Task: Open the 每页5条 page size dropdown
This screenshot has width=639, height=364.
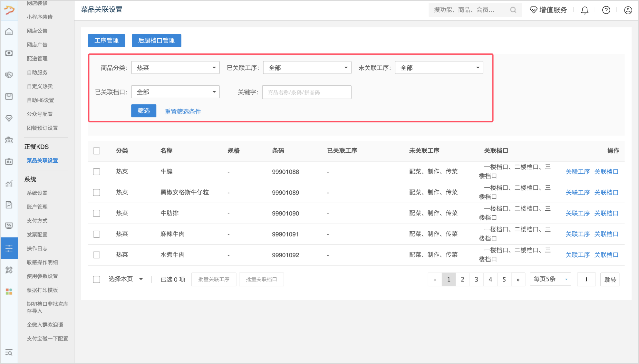Action: point(550,279)
